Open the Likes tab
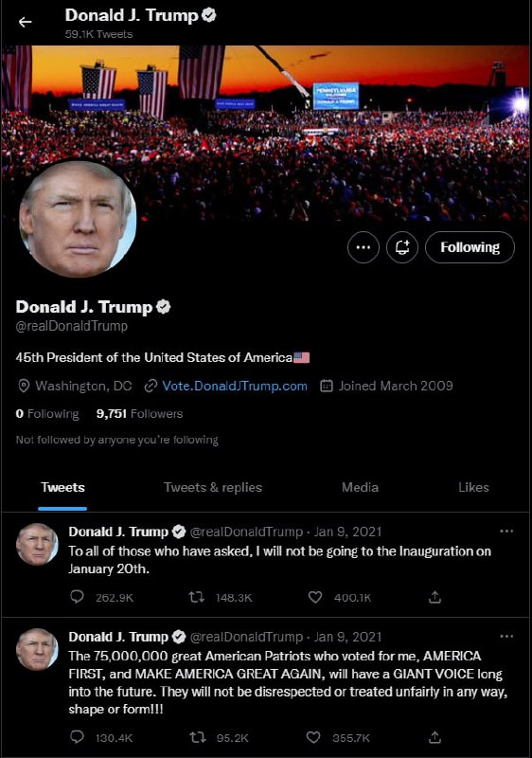Viewport: 532px width, 758px height. [473, 487]
